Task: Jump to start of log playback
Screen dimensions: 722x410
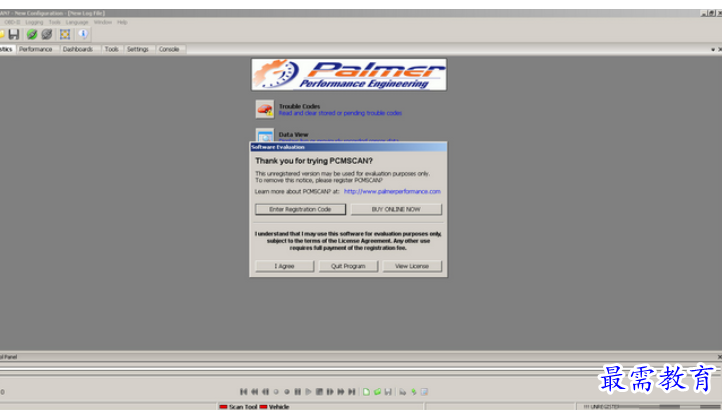Action: pyautogui.click(x=244, y=392)
